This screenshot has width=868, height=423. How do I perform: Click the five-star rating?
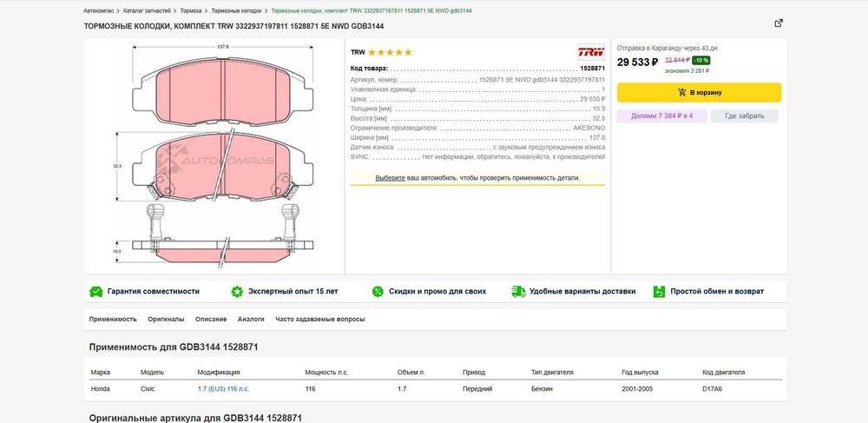389,53
